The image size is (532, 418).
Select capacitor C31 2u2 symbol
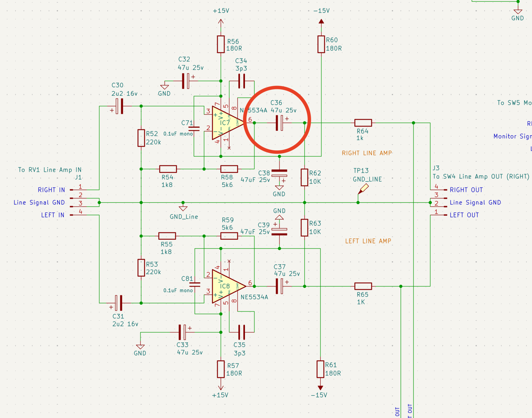click(x=119, y=303)
